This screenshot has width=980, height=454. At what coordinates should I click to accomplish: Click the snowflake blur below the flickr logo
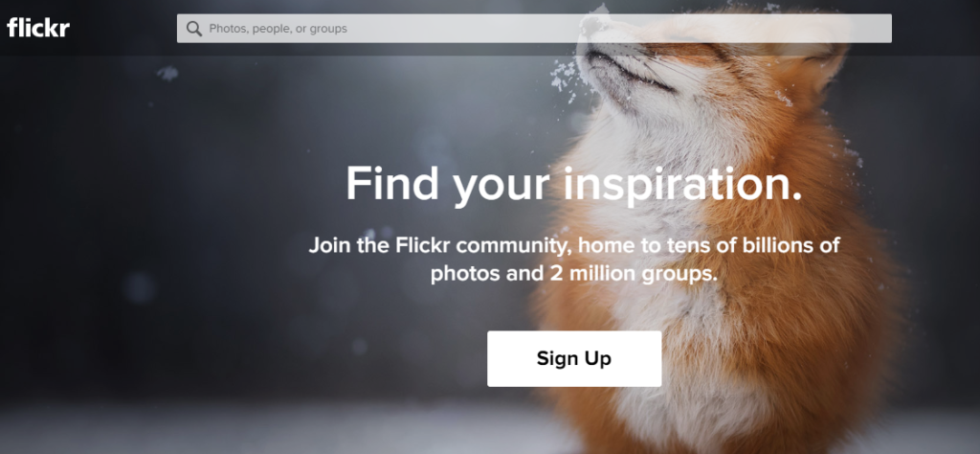pos(167,73)
